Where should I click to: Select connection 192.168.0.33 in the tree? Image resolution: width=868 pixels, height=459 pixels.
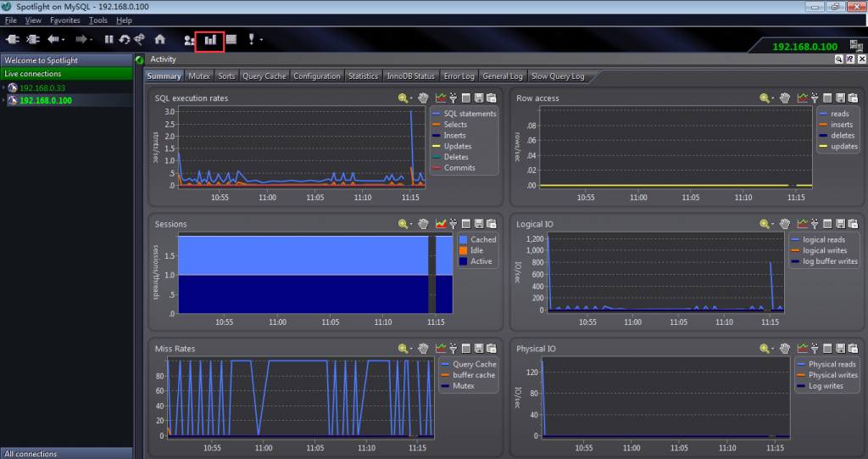(x=42, y=87)
